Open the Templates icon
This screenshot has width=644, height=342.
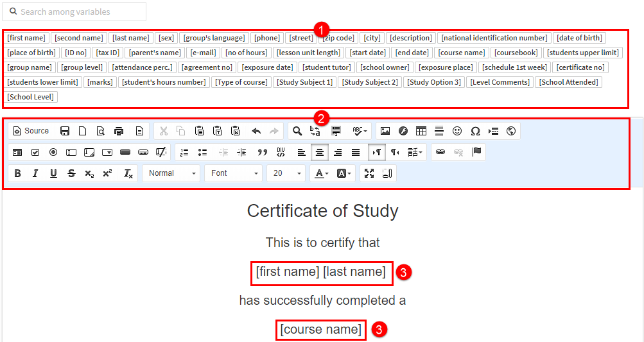click(139, 131)
